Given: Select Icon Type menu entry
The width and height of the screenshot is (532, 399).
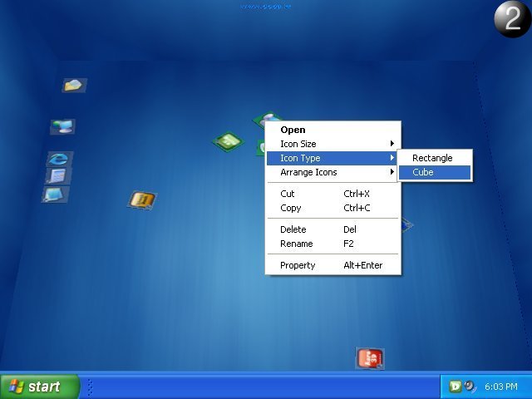Looking at the screenshot, I should [x=332, y=158].
